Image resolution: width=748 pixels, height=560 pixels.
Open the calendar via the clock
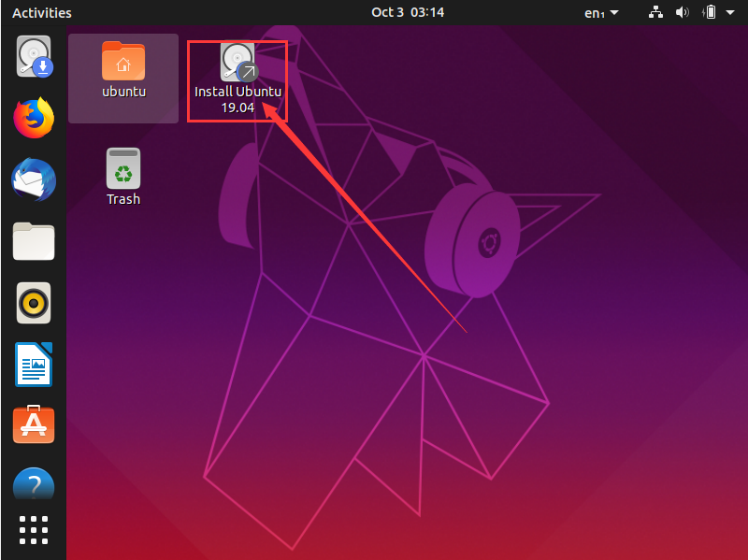pyautogui.click(x=409, y=12)
